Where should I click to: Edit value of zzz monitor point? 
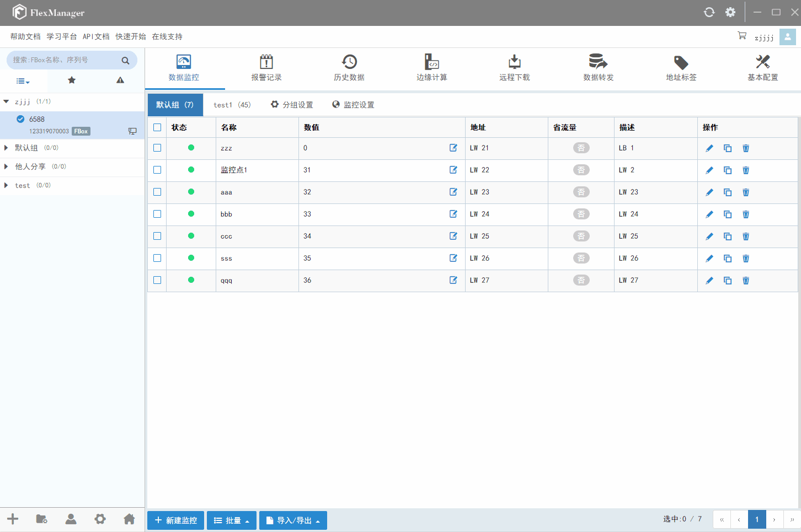[x=453, y=148]
